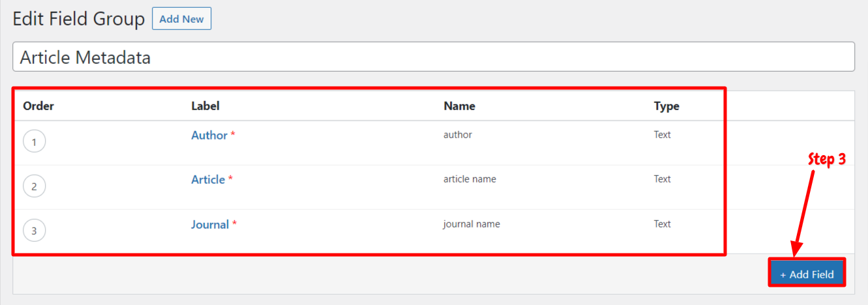Screen dimensions: 868x305
Task: Click the Type column header
Action: click(666, 106)
